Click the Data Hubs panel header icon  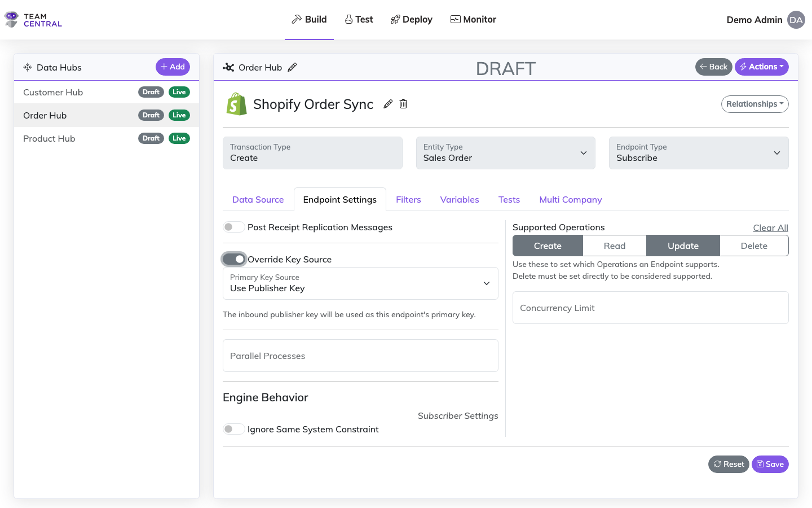[x=28, y=67]
